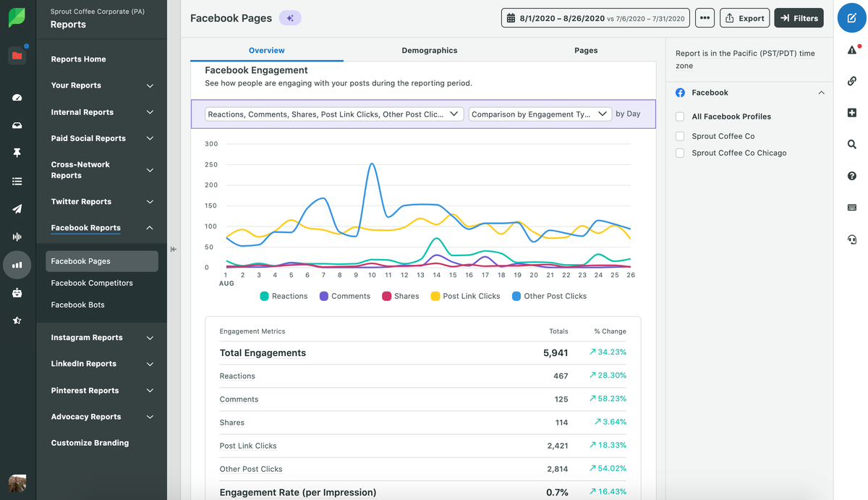
Task: Open help via the question mark icon
Action: [x=852, y=176]
